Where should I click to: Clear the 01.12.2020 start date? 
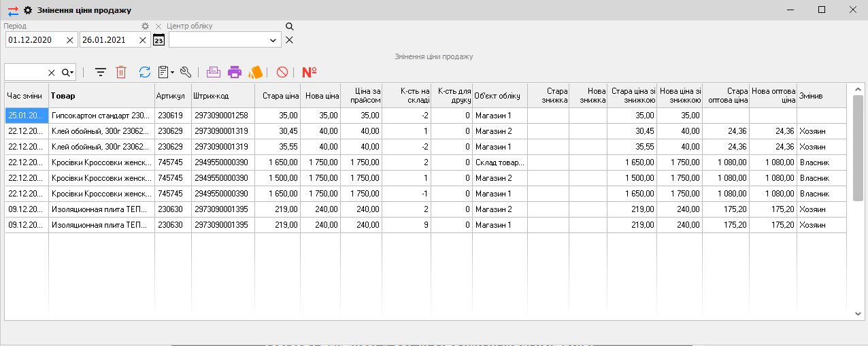(70, 40)
